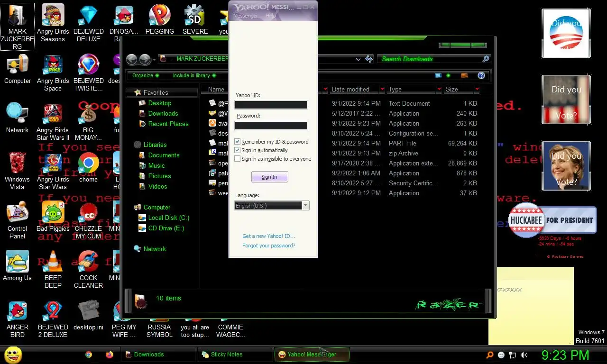Open Angry Birds Seasons desktop icon
607x364 pixels.
coord(53,23)
